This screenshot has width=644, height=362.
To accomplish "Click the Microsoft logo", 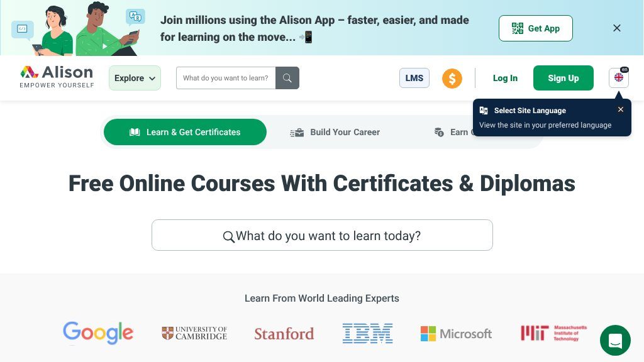I will 456,334.
